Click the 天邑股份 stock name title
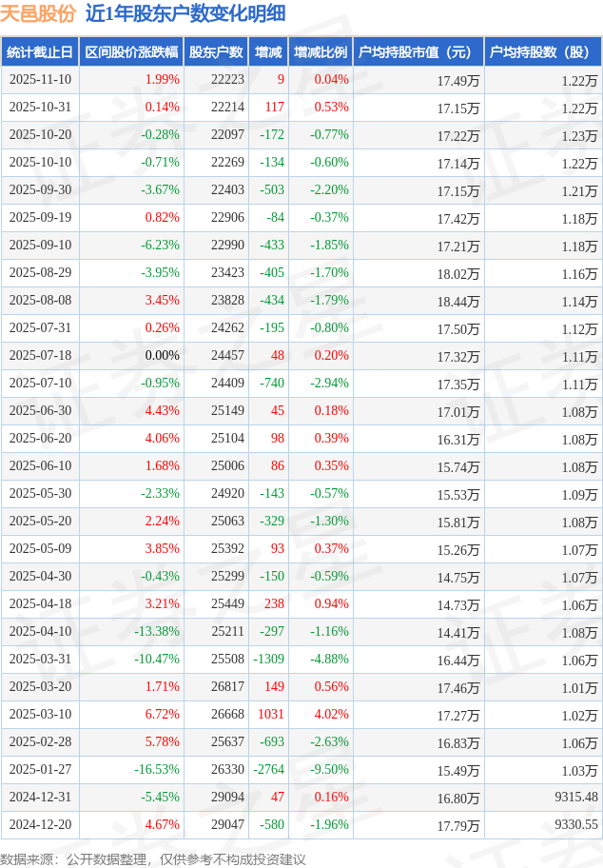Image resolution: width=603 pixels, height=868 pixels. click(x=37, y=13)
